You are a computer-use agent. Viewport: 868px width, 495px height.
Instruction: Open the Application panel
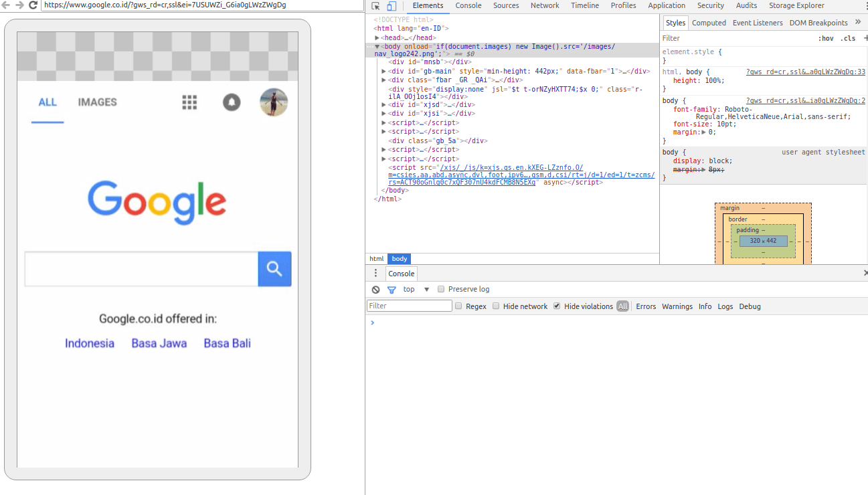tap(667, 6)
